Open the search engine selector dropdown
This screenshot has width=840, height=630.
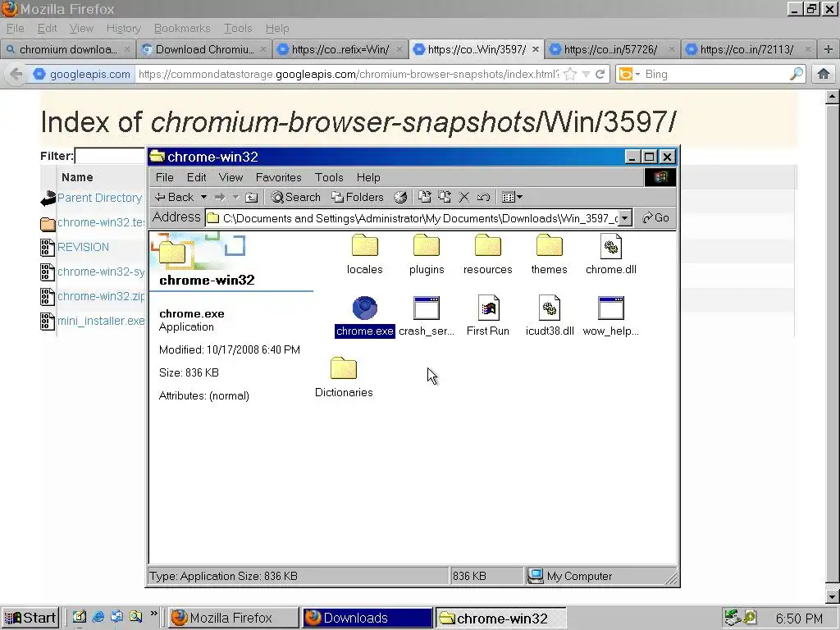pos(629,74)
